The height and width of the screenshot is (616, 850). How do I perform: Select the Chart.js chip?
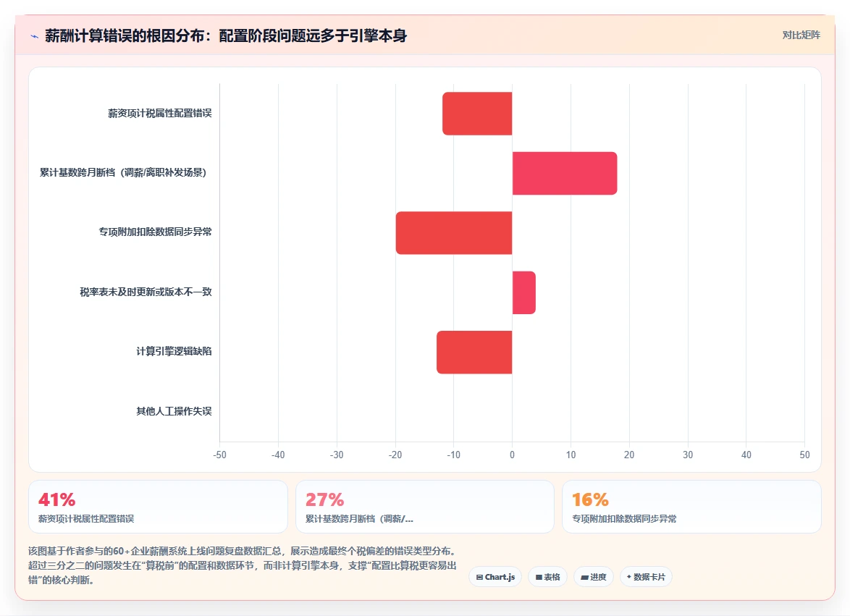(495, 577)
